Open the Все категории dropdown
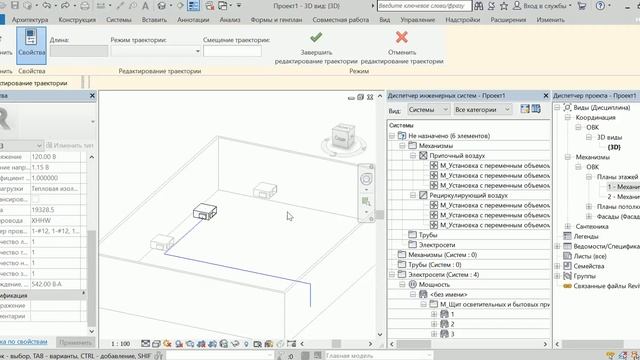This screenshot has height=360, width=640. [482, 109]
